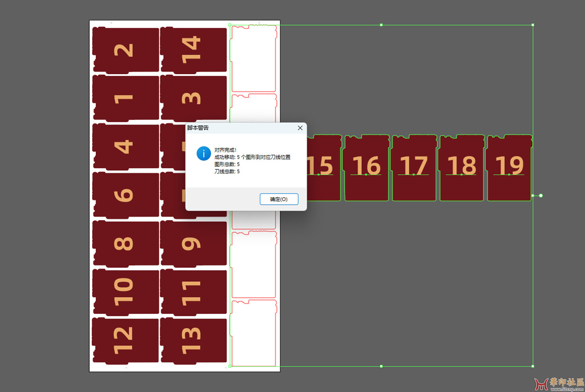The width and height of the screenshot is (585, 392).
Task: Click the shape numbered 16
Action: 367,168
